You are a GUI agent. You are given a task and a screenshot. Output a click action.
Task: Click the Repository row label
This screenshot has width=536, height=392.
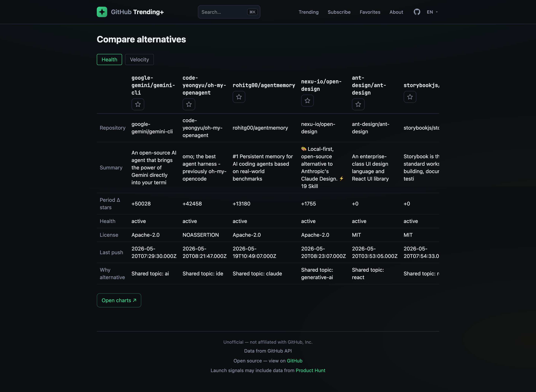coord(113,128)
